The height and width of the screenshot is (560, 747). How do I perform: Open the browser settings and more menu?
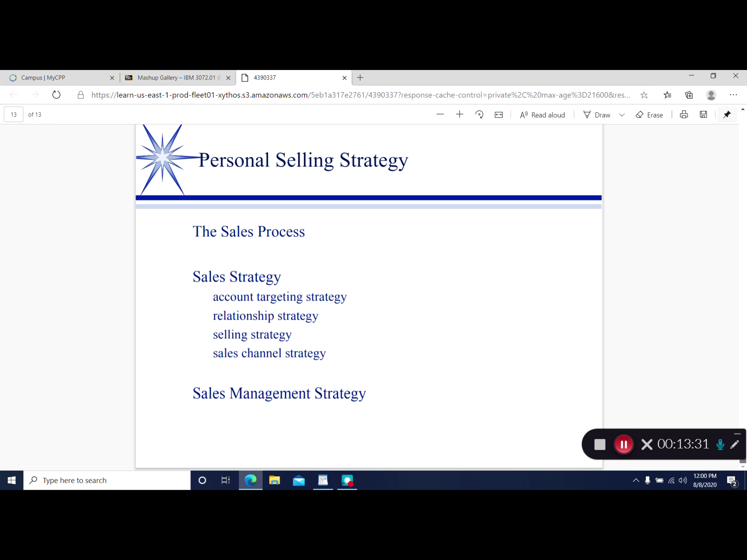tap(733, 95)
